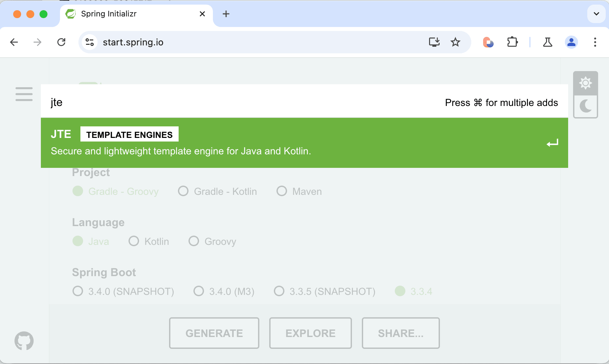609x364 pixels.
Task: Open the tab search chevron
Action: [596, 14]
